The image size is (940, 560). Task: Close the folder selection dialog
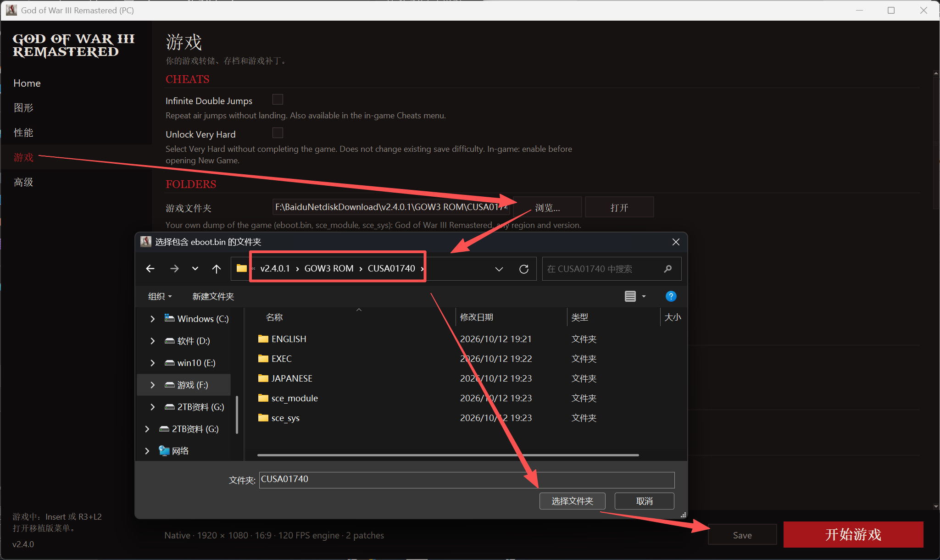(676, 242)
